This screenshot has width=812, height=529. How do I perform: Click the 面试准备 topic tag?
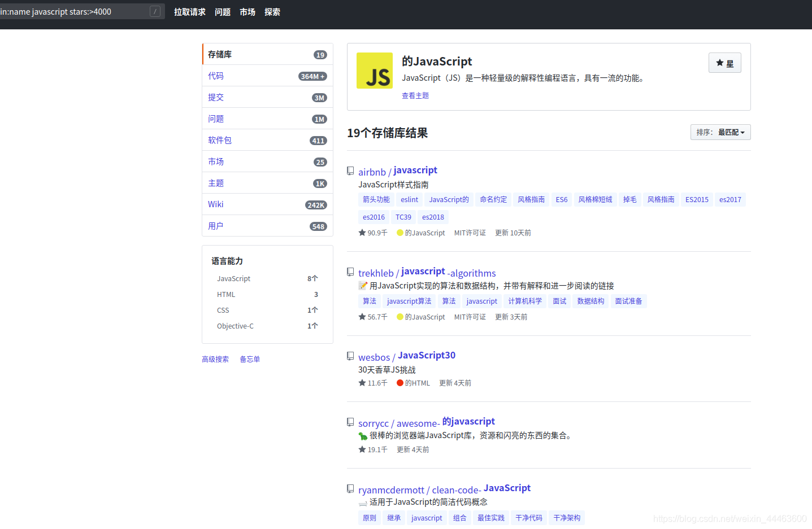click(628, 301)
